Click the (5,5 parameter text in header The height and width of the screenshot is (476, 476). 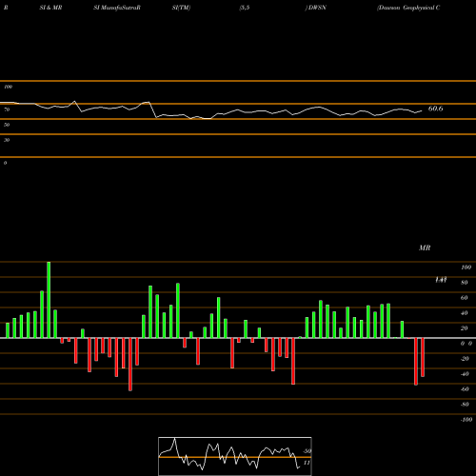tap(245, 8)
